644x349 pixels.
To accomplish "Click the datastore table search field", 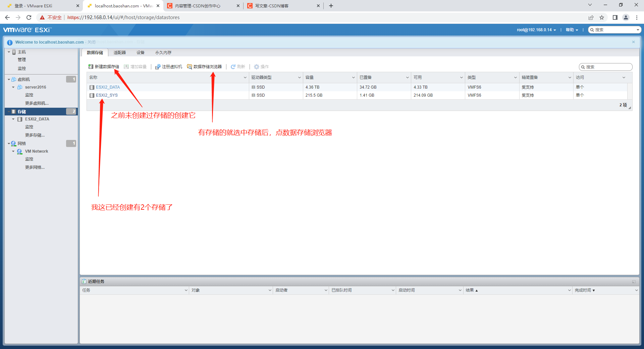I will tap(606, 67).
